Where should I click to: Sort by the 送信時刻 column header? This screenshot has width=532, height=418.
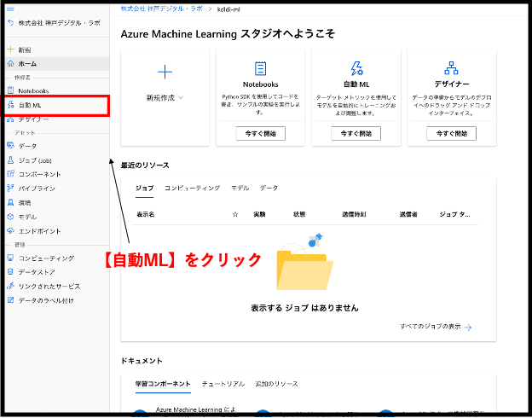point(354,214)
